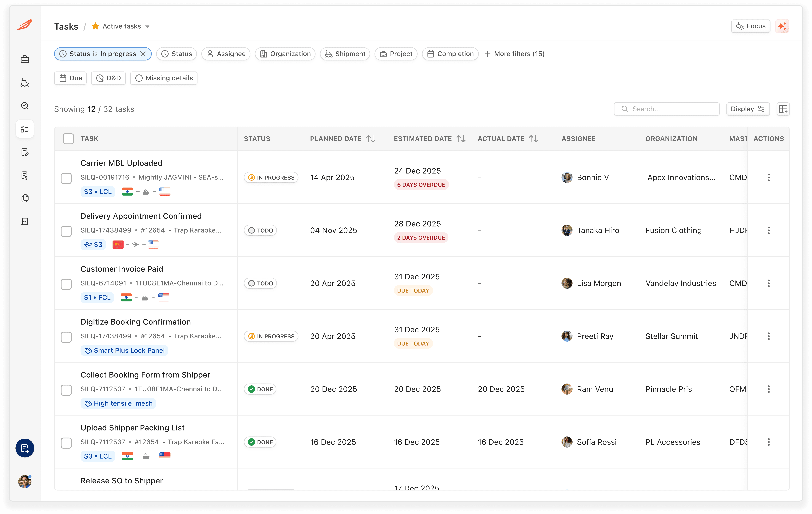Open the Assignee filter dropdown
Image resolution: width=812 pixels, height=514 pixels.
coord(226,54)
